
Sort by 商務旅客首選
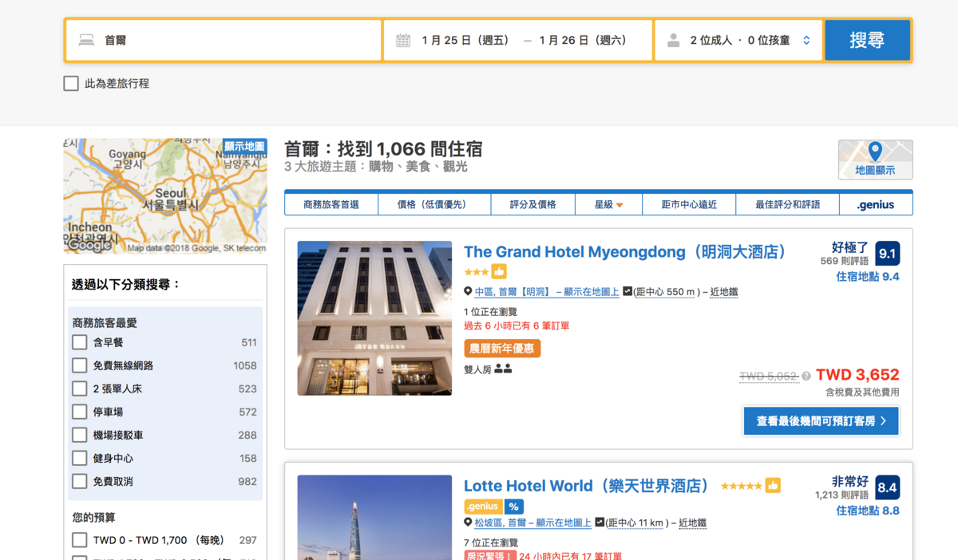click(x=331, y=204)
